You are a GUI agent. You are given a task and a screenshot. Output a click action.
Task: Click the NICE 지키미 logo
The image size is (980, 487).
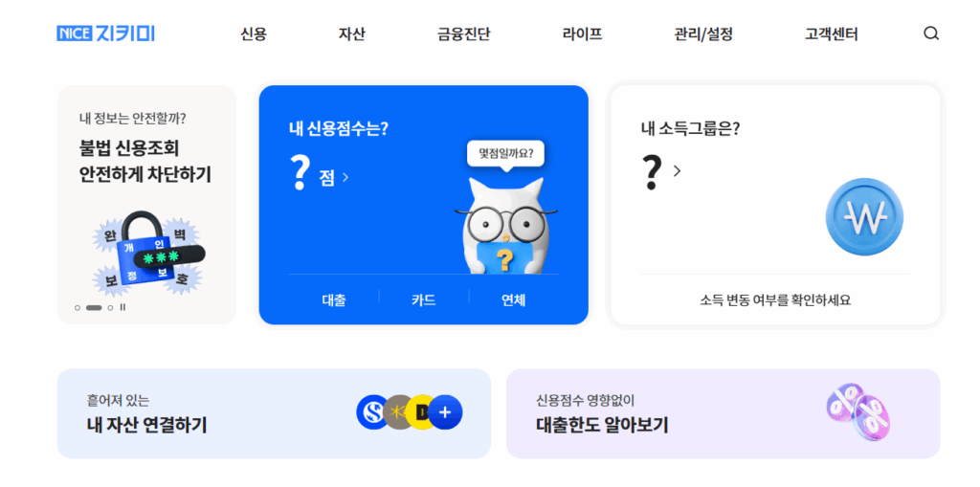tap(105, 33)
